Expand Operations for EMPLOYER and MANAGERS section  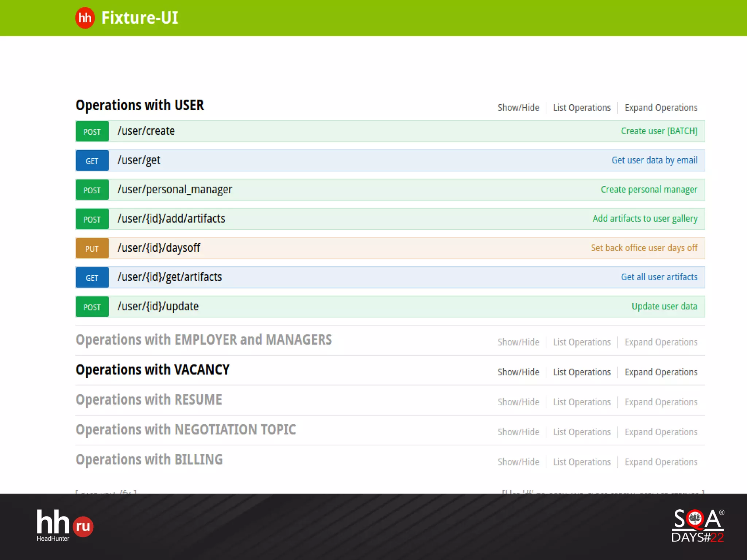(x=661, y=342)
